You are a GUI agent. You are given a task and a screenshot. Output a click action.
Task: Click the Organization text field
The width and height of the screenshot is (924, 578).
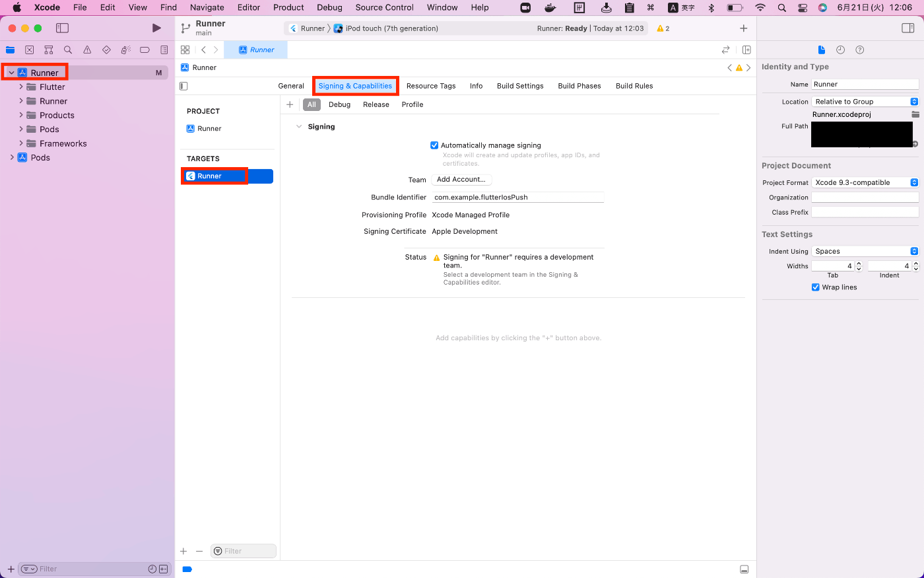point(865,198)
